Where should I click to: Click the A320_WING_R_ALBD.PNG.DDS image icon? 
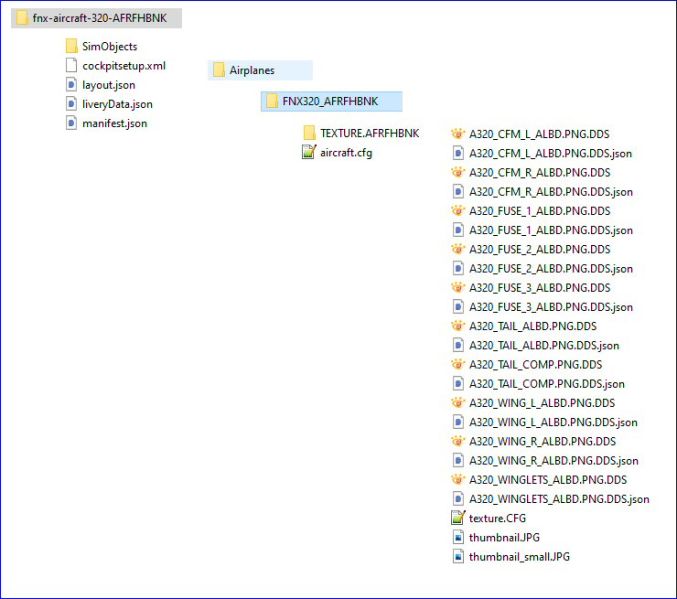pyautogui.click(x=458, y=441)
